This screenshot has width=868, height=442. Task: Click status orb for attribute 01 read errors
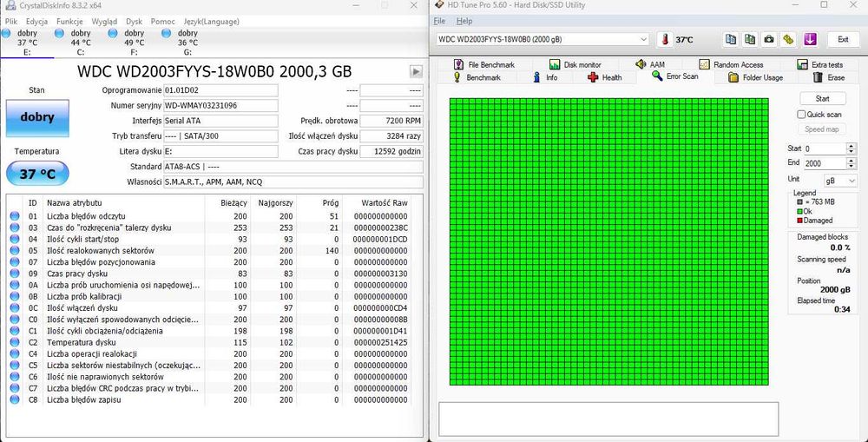[x=15, y=216]
